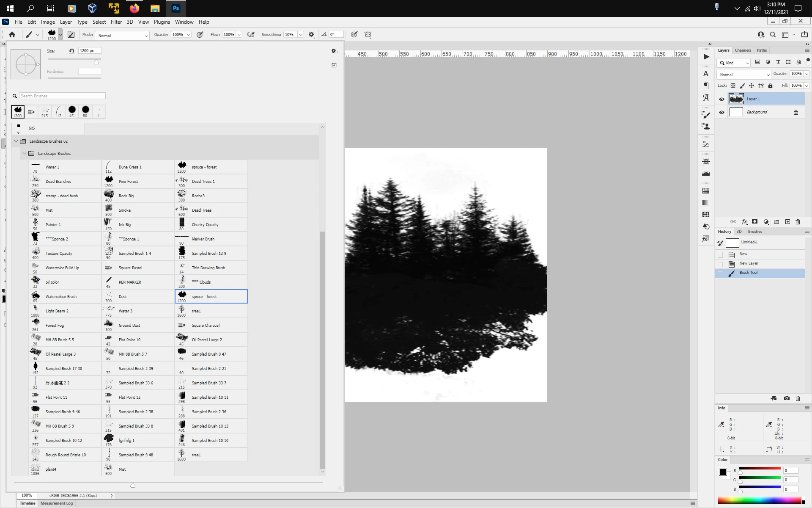812x508 pixels.
Task: Enable airbrush-style build-up icon
Action: (251, 35)
